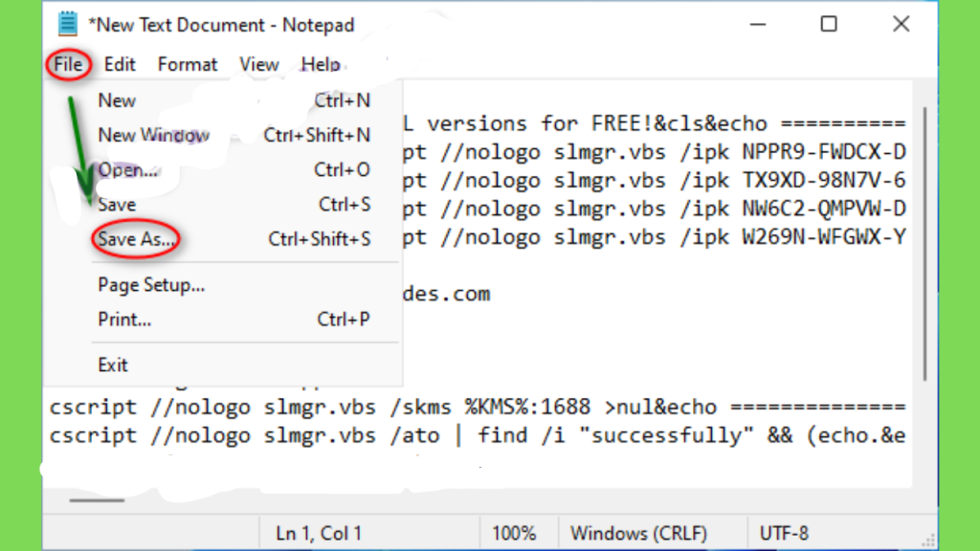Screen dimensions: 980x551
Task: Select Save in the File menu
Action: [234, 205]
